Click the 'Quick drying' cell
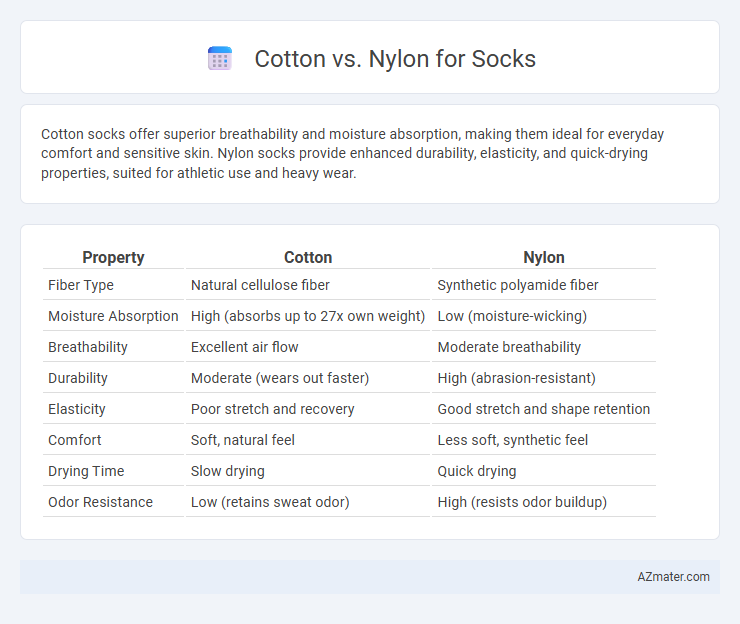 pyautogui.click(x=477, y=471)
